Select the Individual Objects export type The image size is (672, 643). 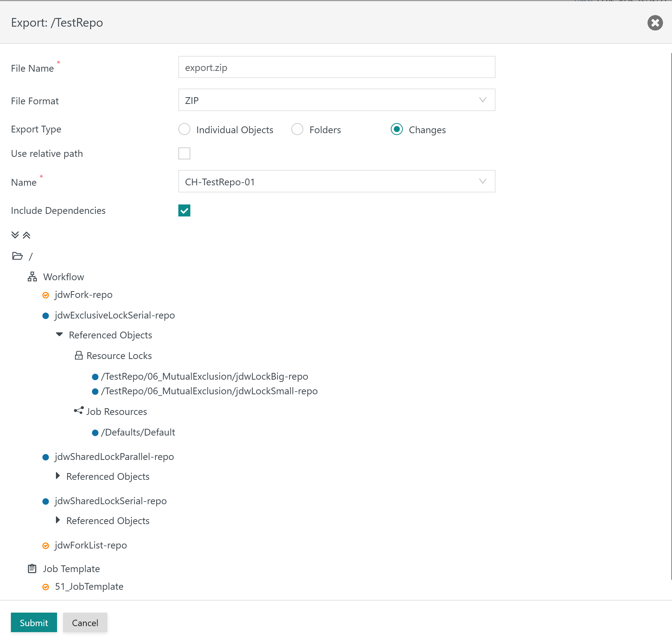[x=184, y=129]
